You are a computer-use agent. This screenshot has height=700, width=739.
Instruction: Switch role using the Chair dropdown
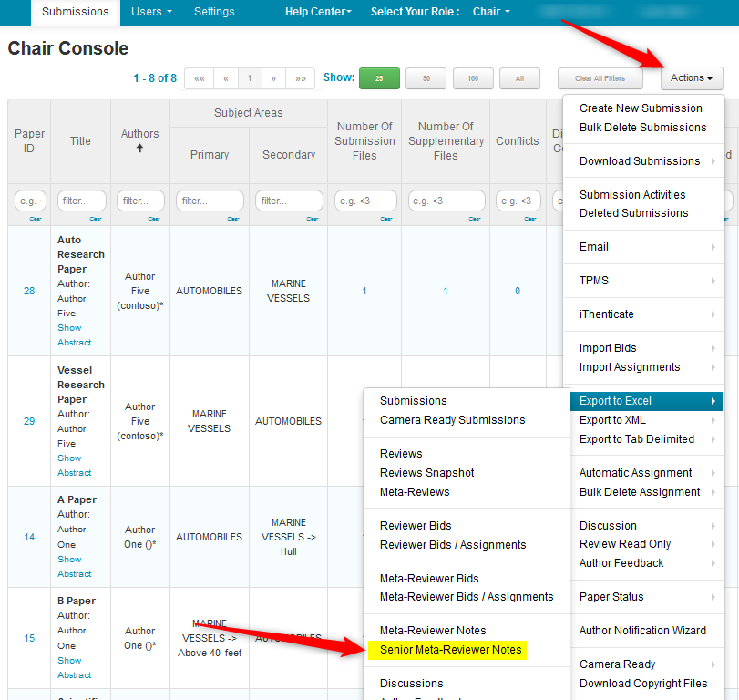[x=491, y=12]
